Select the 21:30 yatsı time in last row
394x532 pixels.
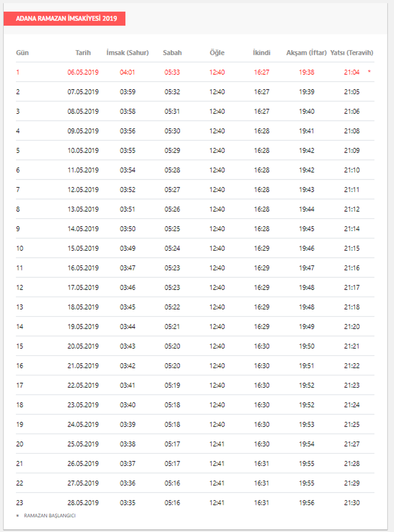(x=352, y=503)
